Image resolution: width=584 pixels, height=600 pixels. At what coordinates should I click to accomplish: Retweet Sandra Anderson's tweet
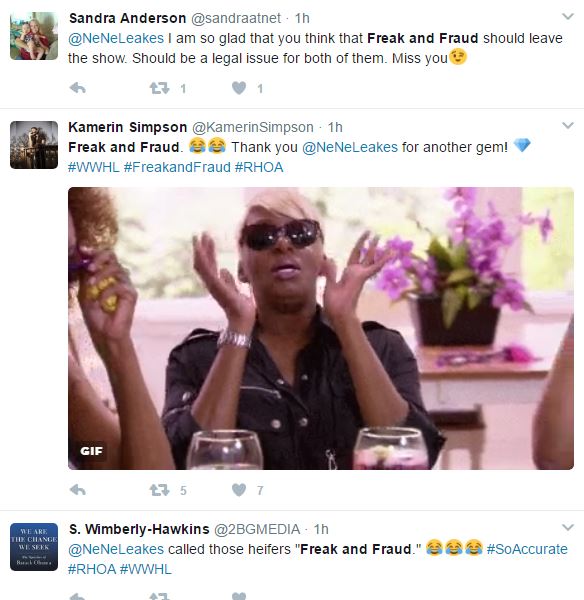(159, 88)
